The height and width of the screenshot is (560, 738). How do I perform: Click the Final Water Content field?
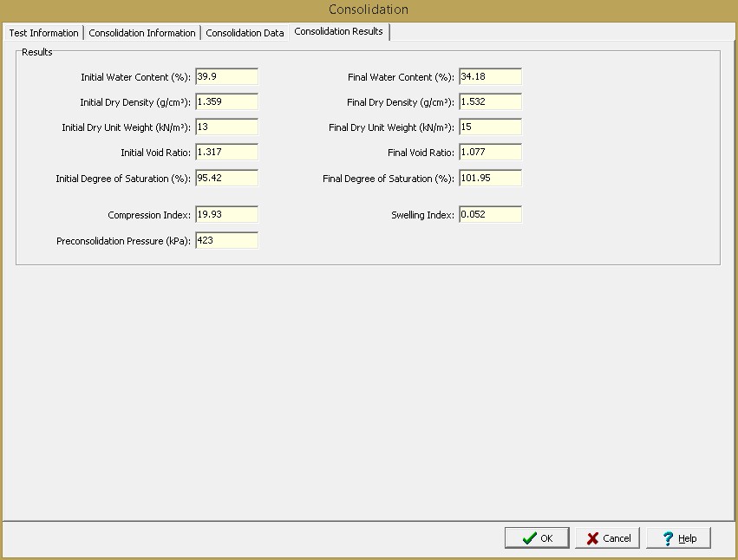pyautogui.click(x=491, y=76)
